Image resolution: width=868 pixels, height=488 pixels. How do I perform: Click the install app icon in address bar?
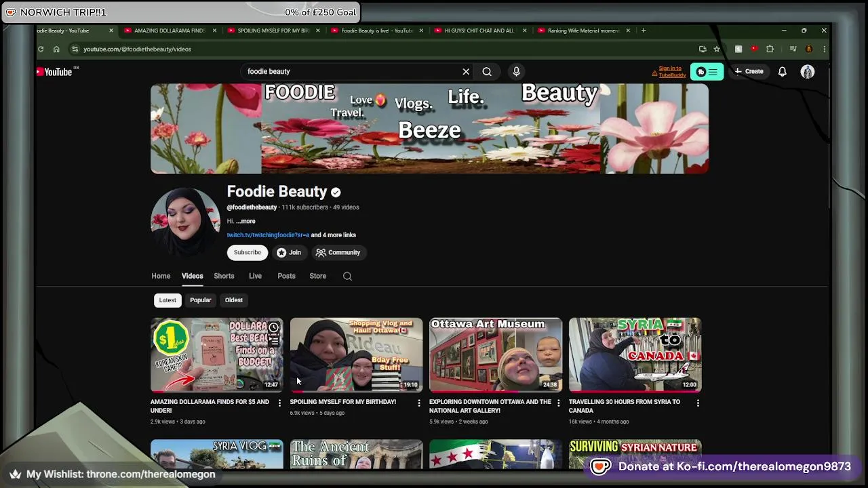[x=703, y=49]
